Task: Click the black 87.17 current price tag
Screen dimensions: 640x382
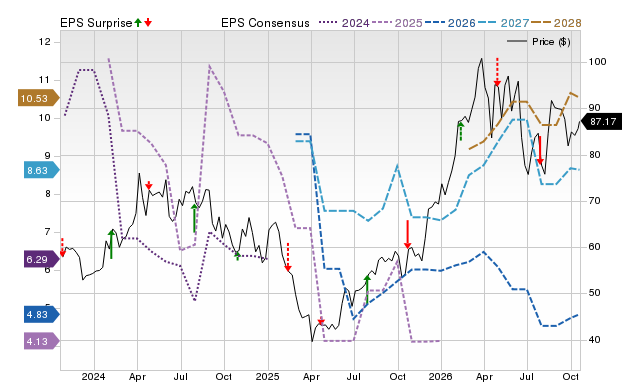Action: [x=601, y=122]
